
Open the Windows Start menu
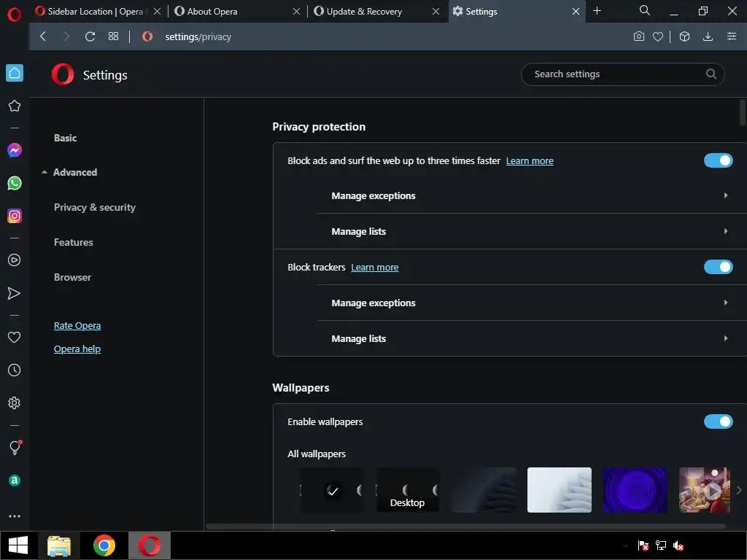pos(18,545)
